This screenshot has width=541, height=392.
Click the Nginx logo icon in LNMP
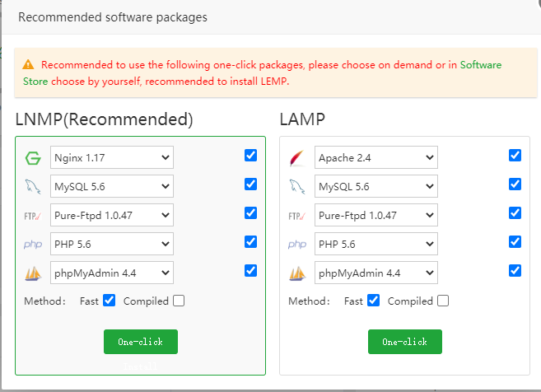(x=33, y=158)
